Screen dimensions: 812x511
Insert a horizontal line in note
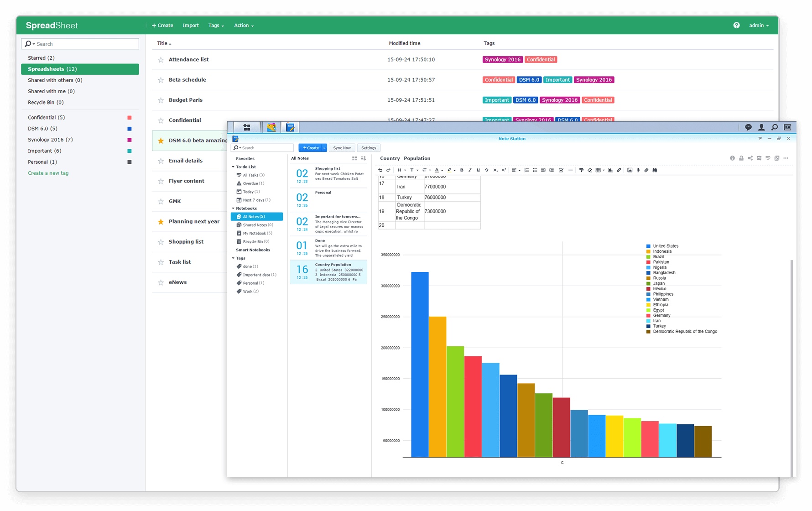570,170
